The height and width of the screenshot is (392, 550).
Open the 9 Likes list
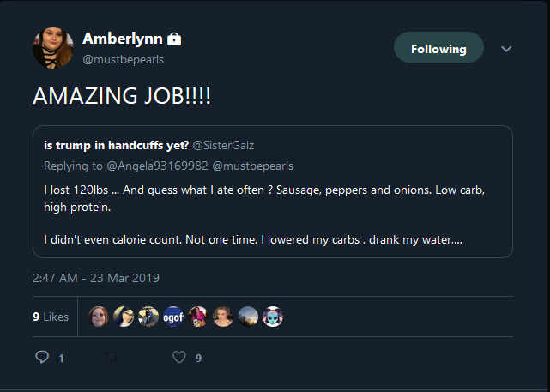(51, 317)
